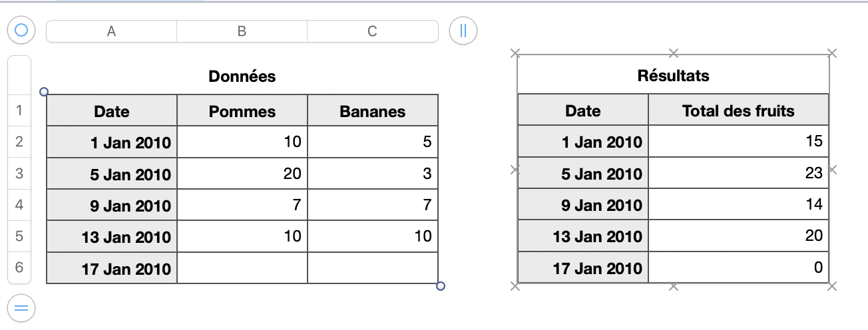Select column B header tab
This screenshot has height=330, width=868.
[x=242, y=31]
